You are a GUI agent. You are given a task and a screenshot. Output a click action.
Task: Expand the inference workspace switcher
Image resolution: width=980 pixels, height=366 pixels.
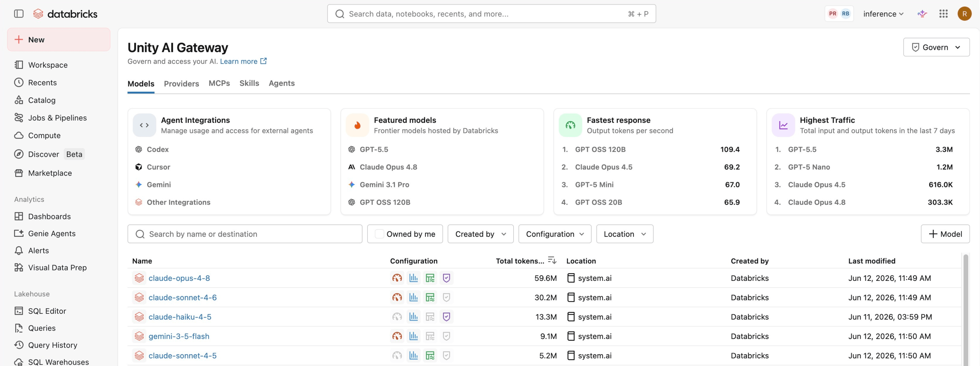click(883, 14)
